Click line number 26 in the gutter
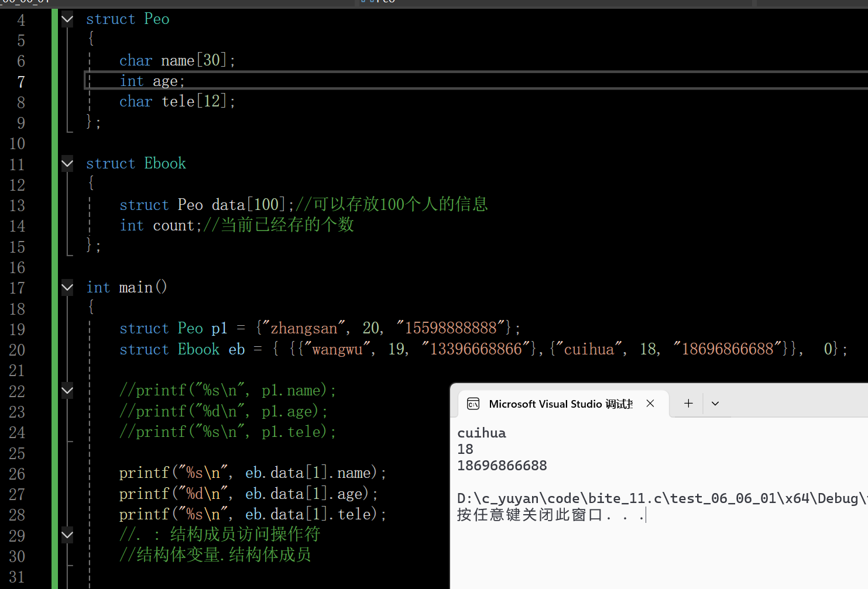The height and width of the screenshot is (589, 868). coord(17,474)
